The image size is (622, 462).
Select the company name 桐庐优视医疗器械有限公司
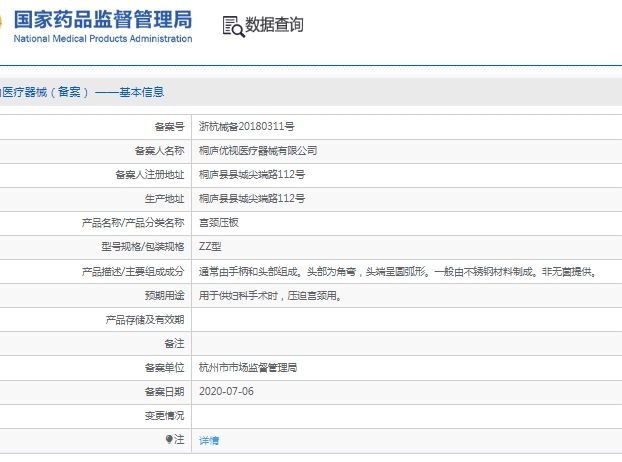pyautogui.click(x=258, y=151)
